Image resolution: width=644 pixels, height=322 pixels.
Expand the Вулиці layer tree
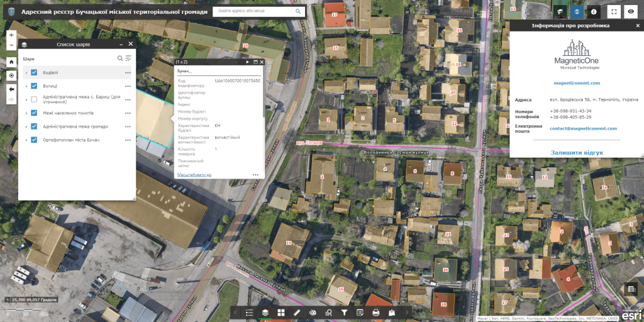26,86
